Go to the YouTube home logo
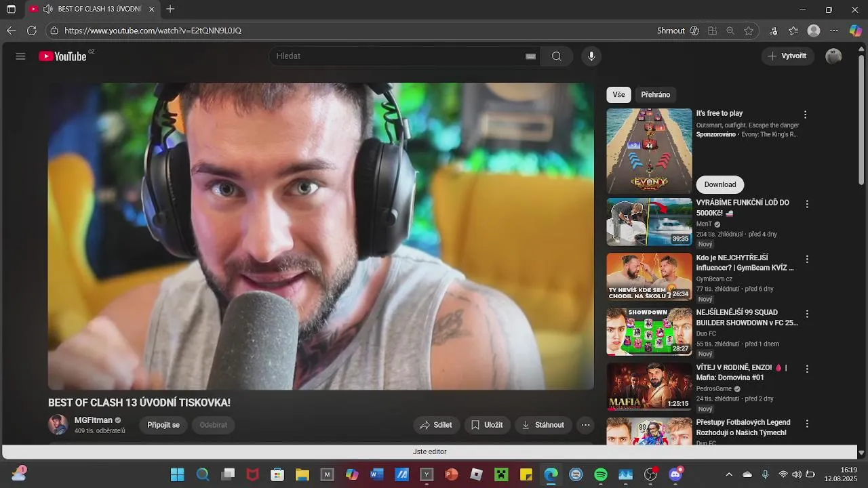The height and width of the screenshot is (488, 868). tap(62, 56)
